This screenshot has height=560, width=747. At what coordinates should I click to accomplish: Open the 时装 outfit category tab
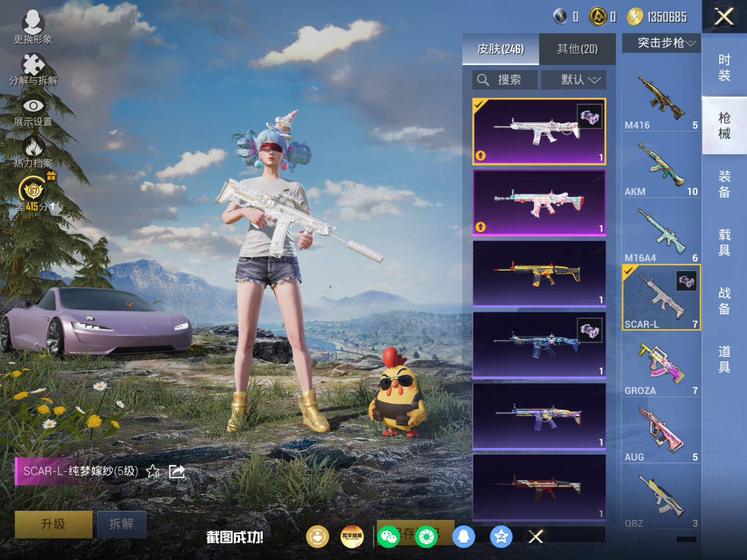(x=724, y=67)
